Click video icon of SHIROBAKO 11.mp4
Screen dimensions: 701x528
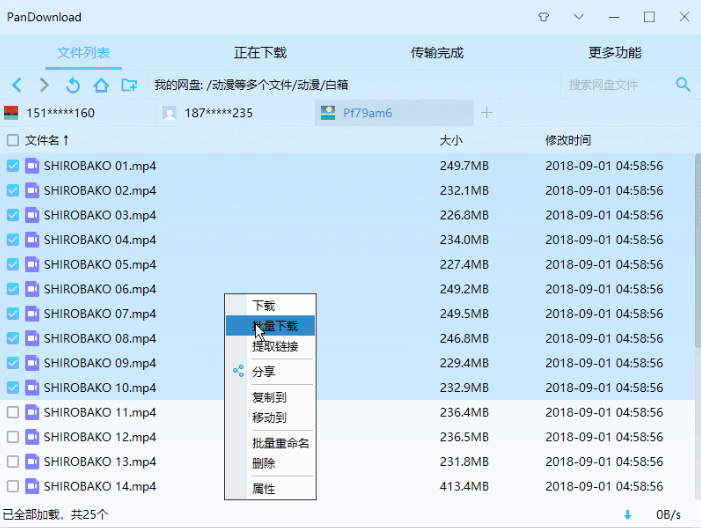tap(32, 412)
